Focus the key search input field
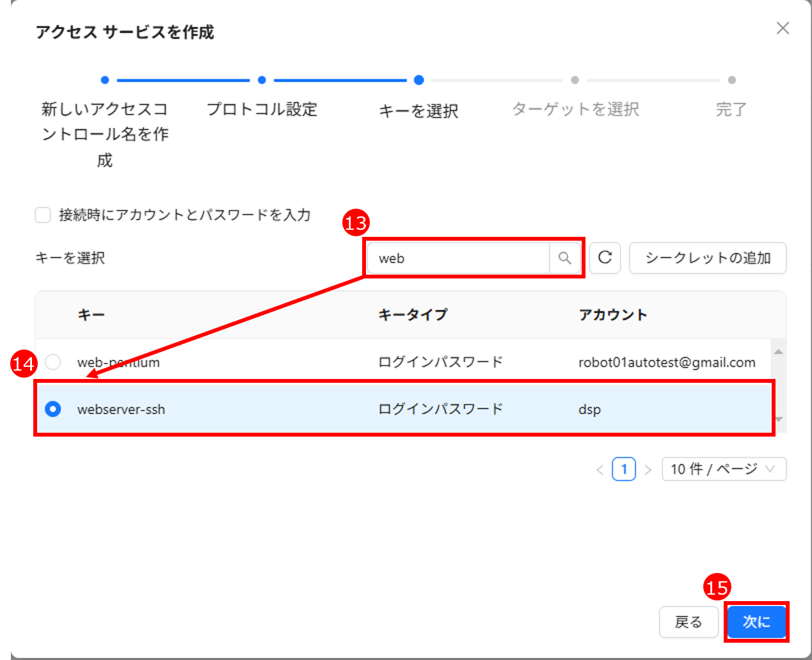This screenshot has width=812, height=660. [x=458, y=258]
